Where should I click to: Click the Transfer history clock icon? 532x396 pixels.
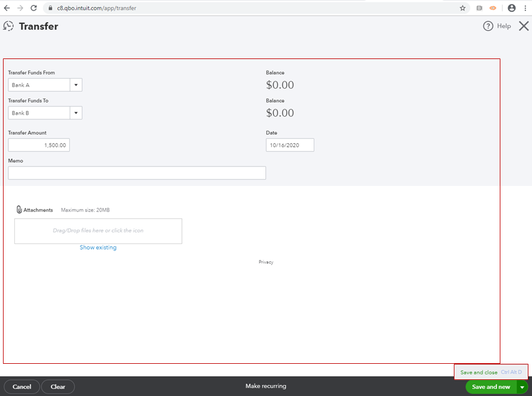[8, 26]
